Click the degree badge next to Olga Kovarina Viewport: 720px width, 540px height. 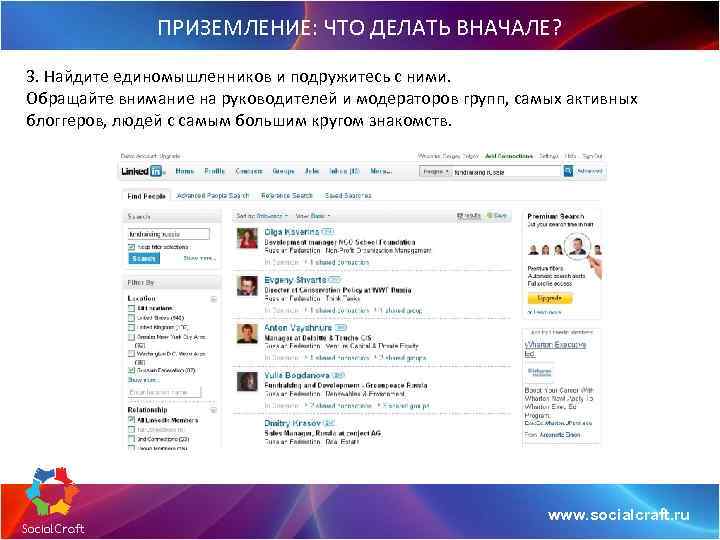click(x=328, y=232)
